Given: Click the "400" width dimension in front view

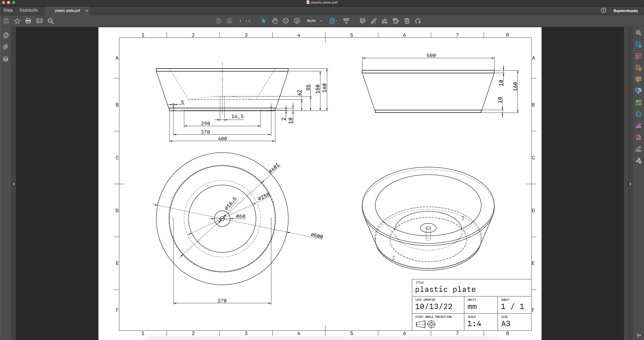Looking at the screenshot, I should (x=222, y=139).
